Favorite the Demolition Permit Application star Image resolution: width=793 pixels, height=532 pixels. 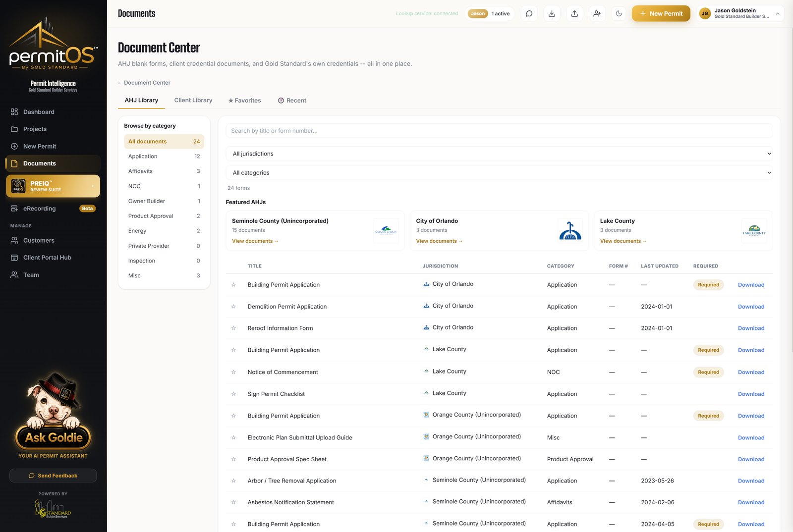pyautogui.click(x=233, y=307)
